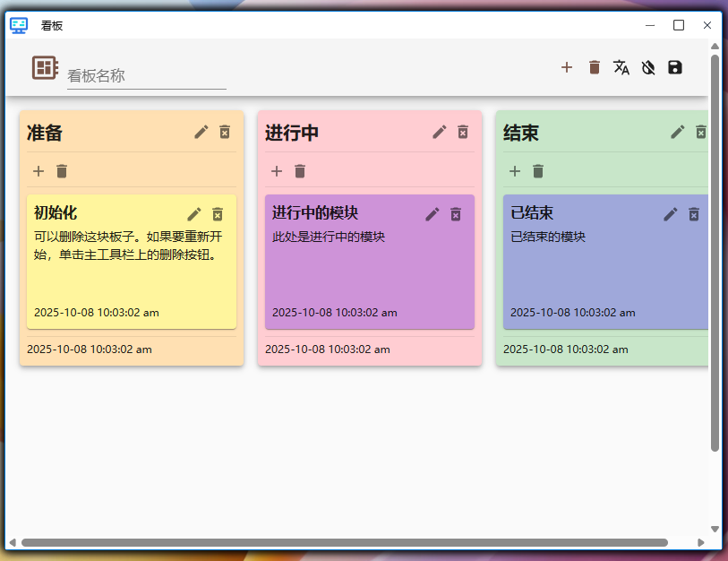728x561 pixels.
Task: Delete the 准备 column via its trash icon
Action: pyautogui.click(x=225, y=132)
